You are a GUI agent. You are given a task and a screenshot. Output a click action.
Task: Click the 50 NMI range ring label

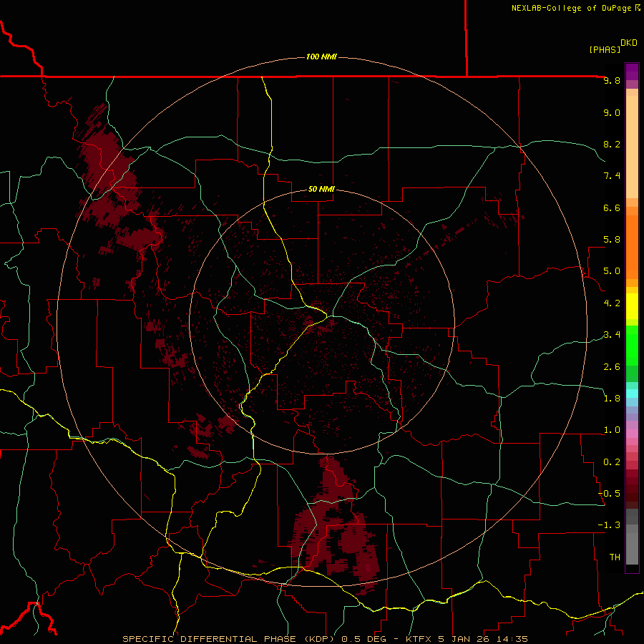(321, 189)
